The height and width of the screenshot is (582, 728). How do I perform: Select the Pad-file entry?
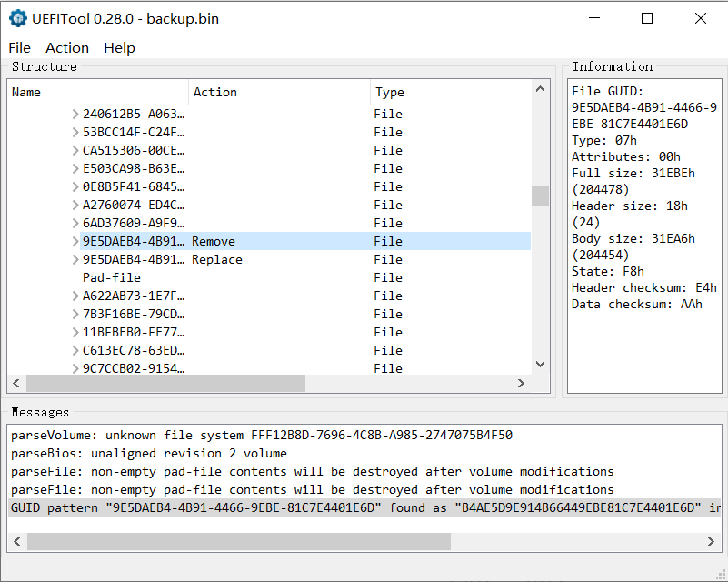(112, 277)
